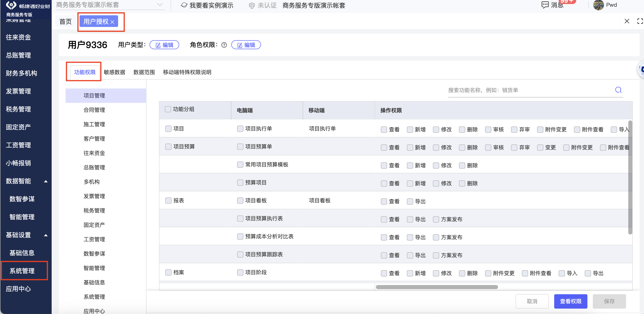Tick the 项目看板 desktop checkbox
The width and height of the screenshot is (644, 314).
[x=240, y=201]
